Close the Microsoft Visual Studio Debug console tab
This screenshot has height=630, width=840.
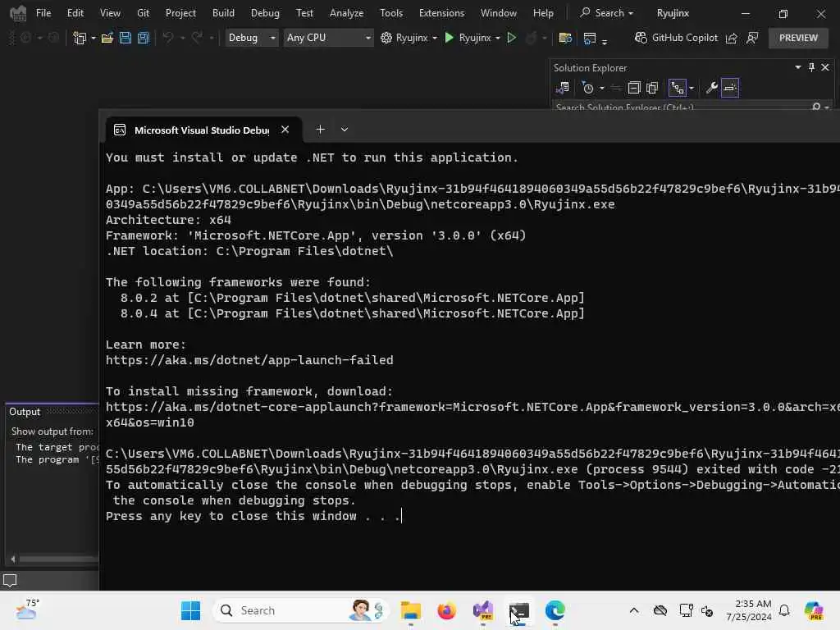[x=285, y=130]
